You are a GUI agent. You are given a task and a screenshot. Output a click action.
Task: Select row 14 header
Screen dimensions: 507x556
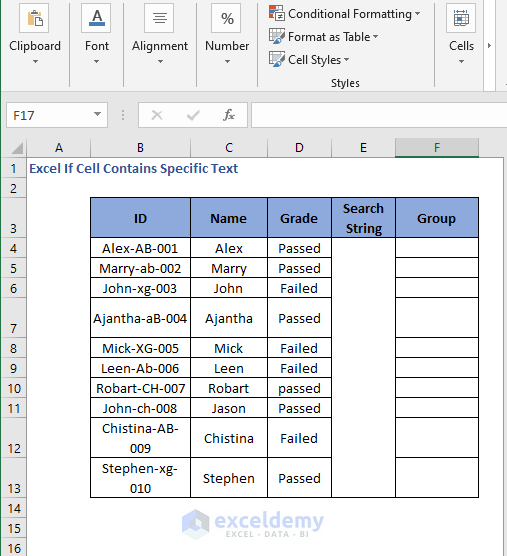click(13, 508)
